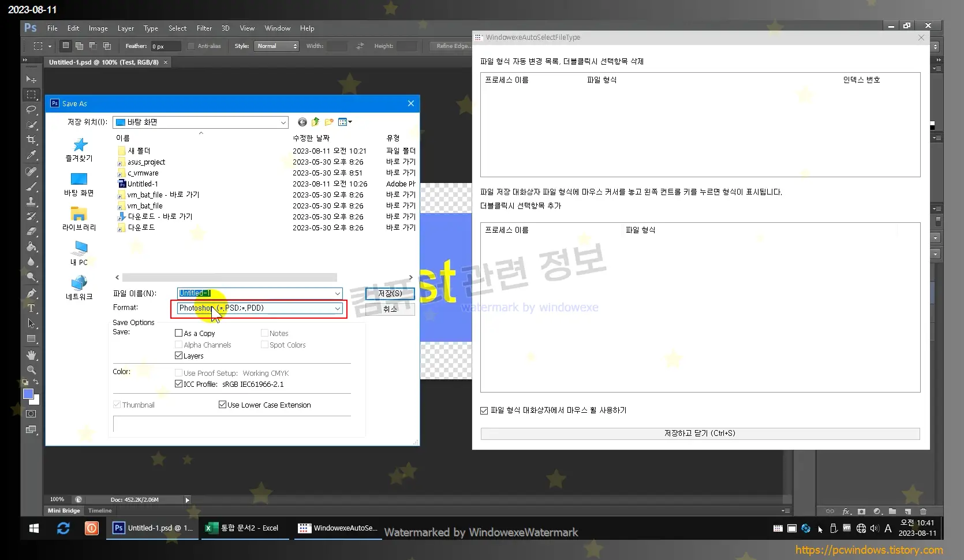Toggle Quick Mask mode icon
The width and height of the screenshot is (964, 560).
click(31, 414)
